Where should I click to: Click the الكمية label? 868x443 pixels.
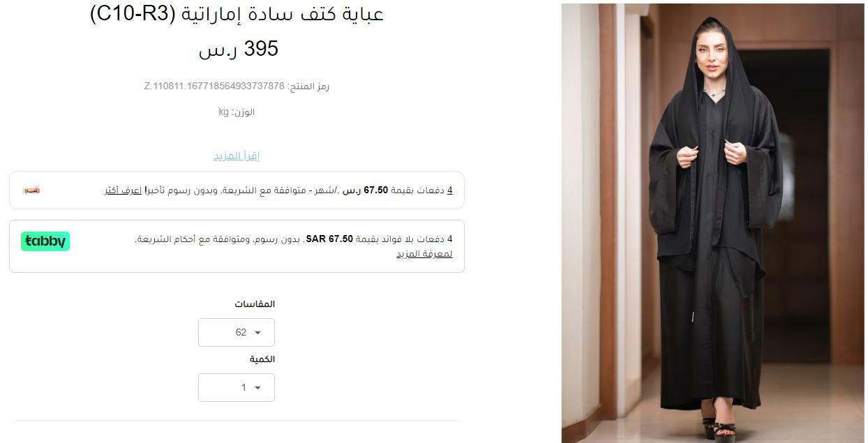(262, 359)
